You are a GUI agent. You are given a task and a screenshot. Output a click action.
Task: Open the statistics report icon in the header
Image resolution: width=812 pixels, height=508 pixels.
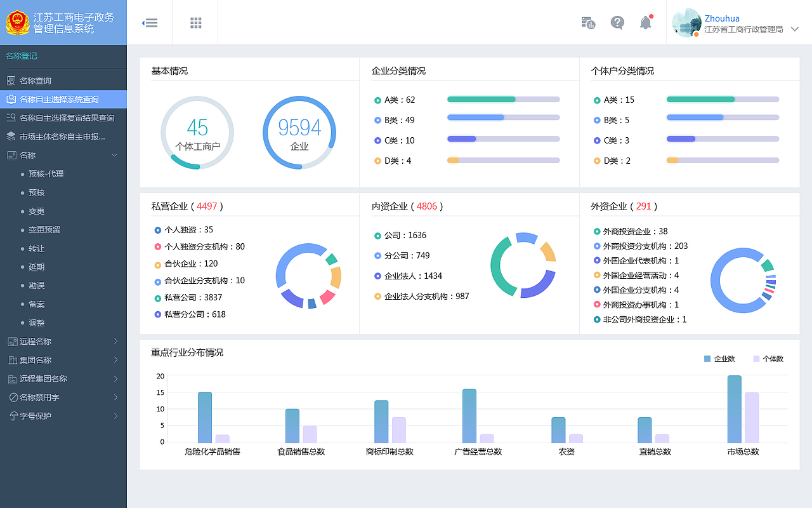(587, 22)
